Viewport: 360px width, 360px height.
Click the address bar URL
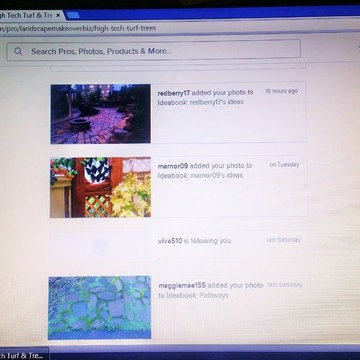(78, 28)
